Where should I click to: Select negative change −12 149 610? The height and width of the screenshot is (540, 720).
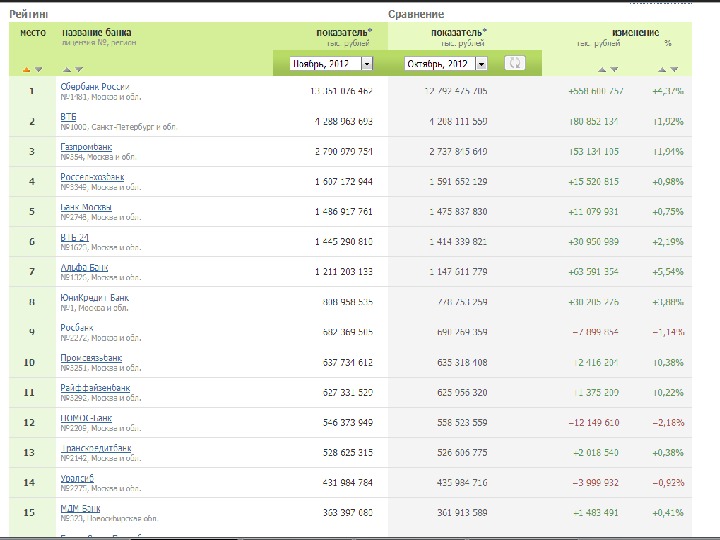coord(594,422)
